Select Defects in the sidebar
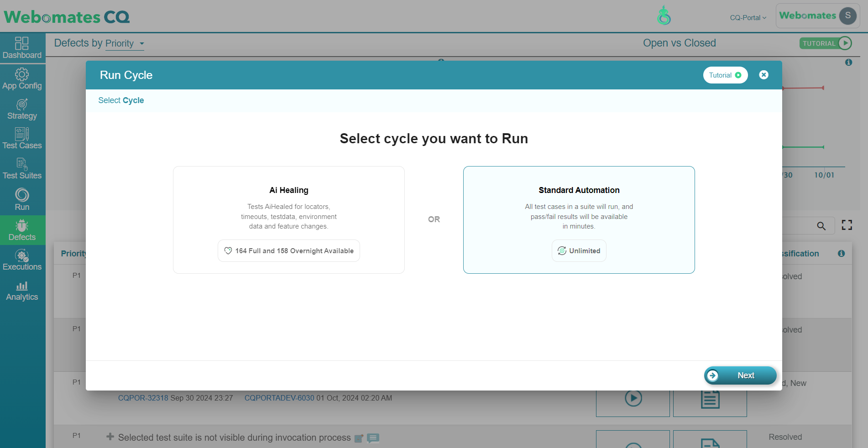Screen dimensions: 868x448 tap(22, 230)
